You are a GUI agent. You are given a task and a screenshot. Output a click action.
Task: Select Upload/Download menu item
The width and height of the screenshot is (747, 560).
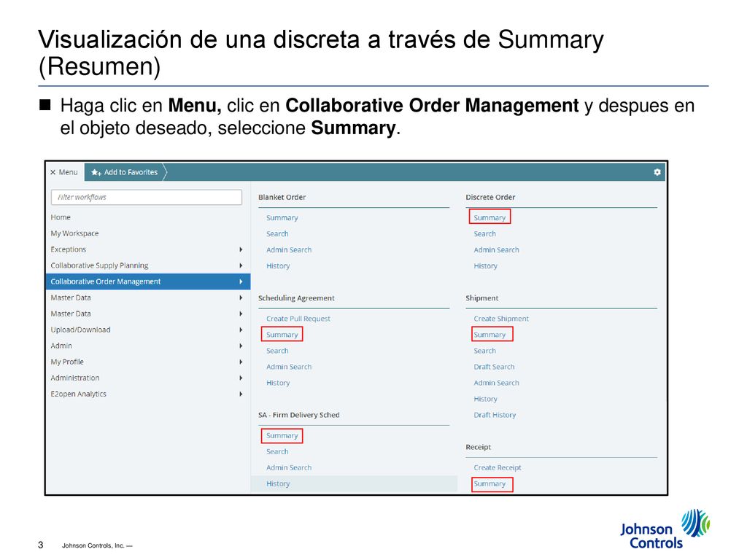coord(80,330)
